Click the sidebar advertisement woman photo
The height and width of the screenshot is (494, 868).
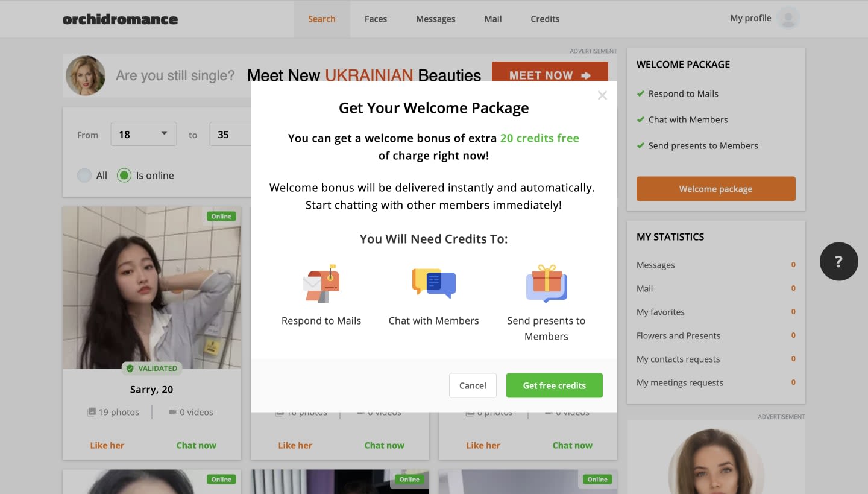click(716, 461)
